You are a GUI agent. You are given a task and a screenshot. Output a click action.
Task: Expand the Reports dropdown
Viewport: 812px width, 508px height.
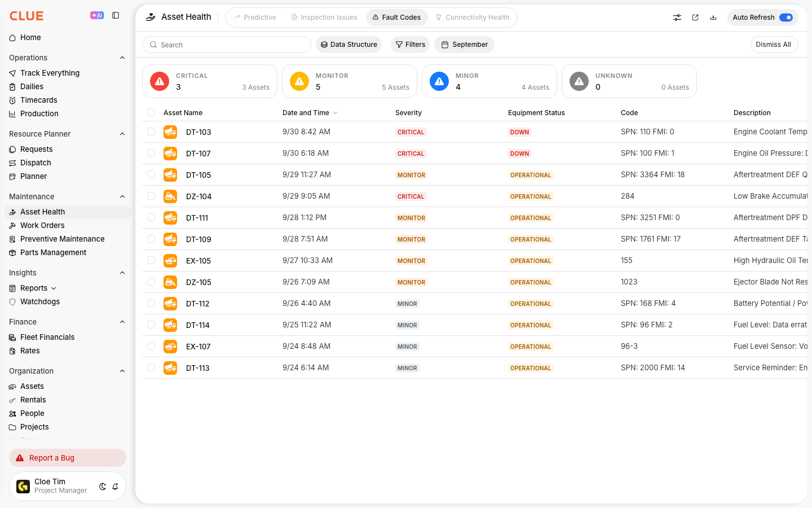tap(54, 288)
